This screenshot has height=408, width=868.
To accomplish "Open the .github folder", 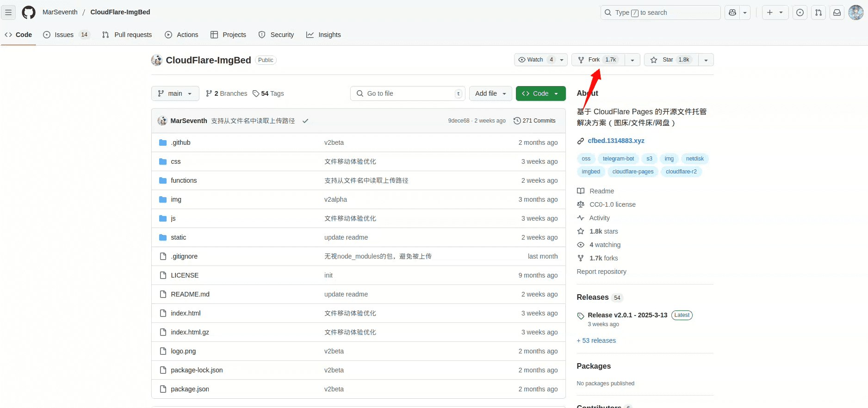I will (x=180, y=142).
